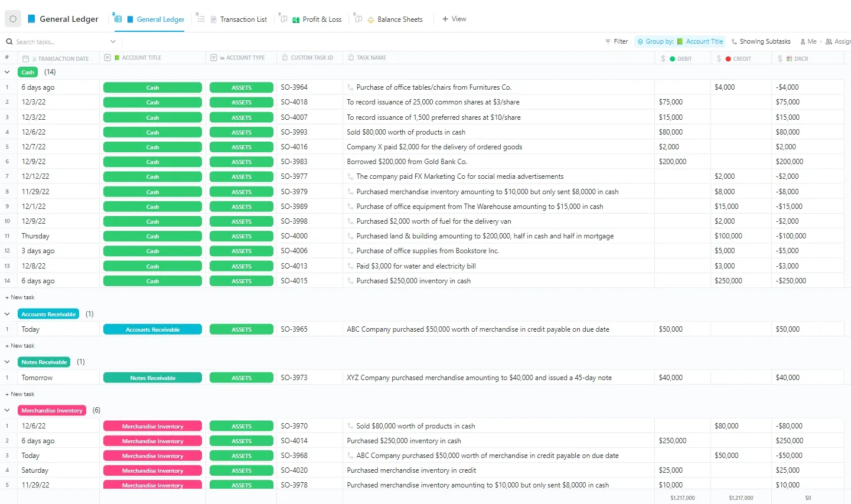This screenshot has width=851, height=504.
Task: Click the Merchandise Inventory group label tag
Action: pos(52,410)
